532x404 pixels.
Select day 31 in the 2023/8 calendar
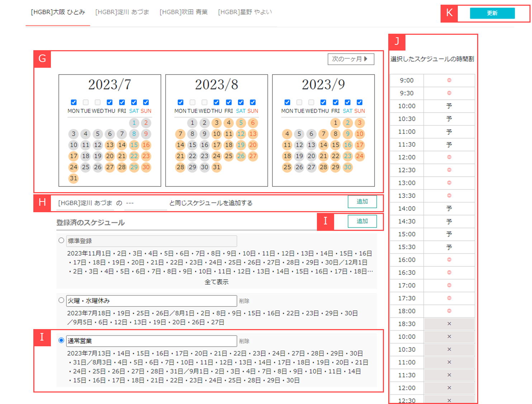217,167
